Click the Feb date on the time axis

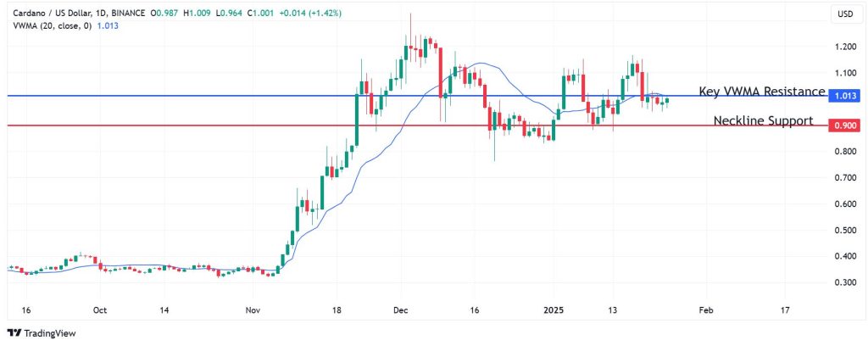click(704, 310)
